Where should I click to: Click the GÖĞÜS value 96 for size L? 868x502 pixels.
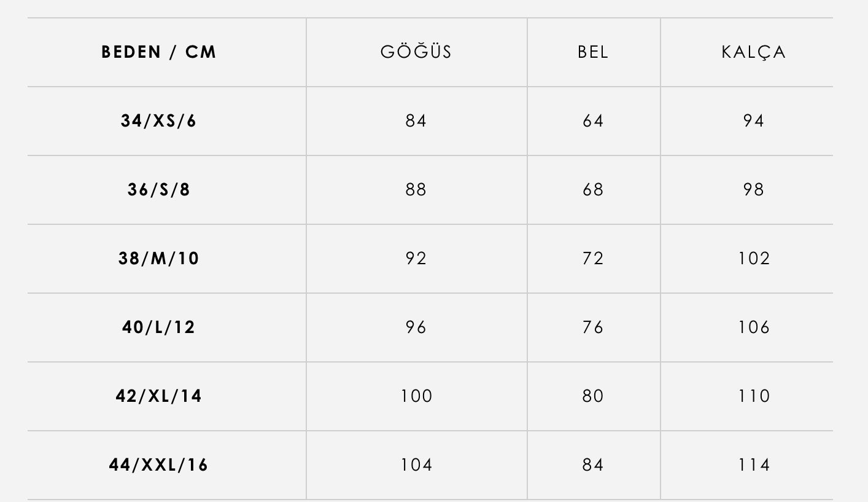(416, 327)
